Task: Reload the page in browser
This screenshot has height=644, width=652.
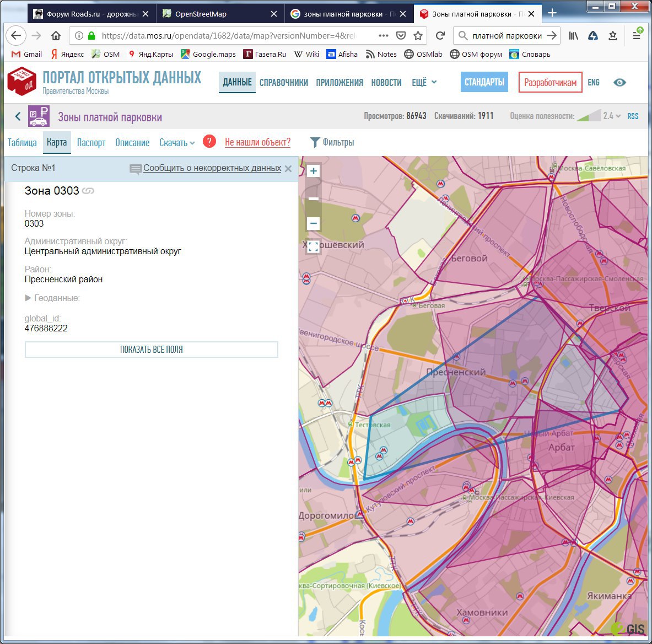Action: coord(440,36)
